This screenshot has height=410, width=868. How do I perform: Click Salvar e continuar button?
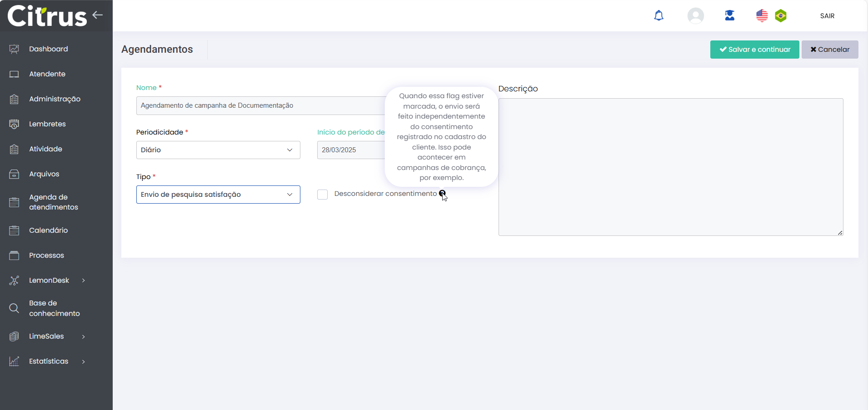[754, 50]
